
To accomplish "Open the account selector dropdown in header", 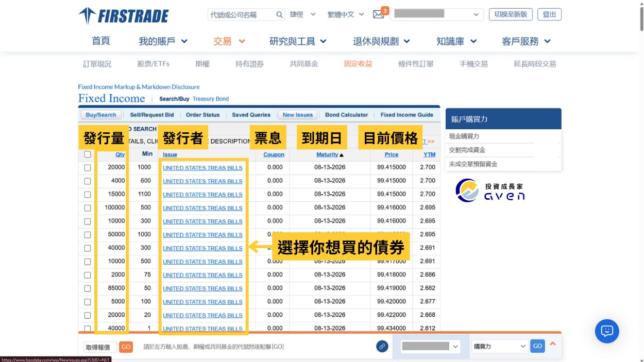I will pos(436,14).
